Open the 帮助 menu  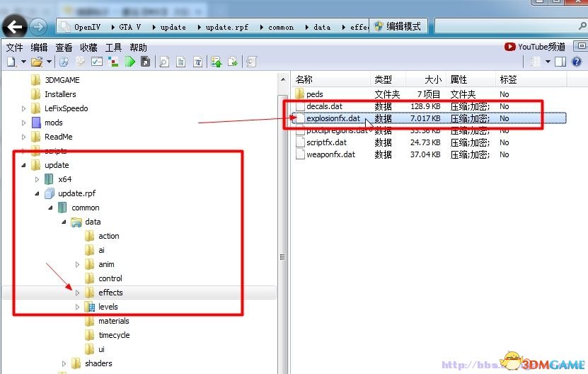click(138, 47)
